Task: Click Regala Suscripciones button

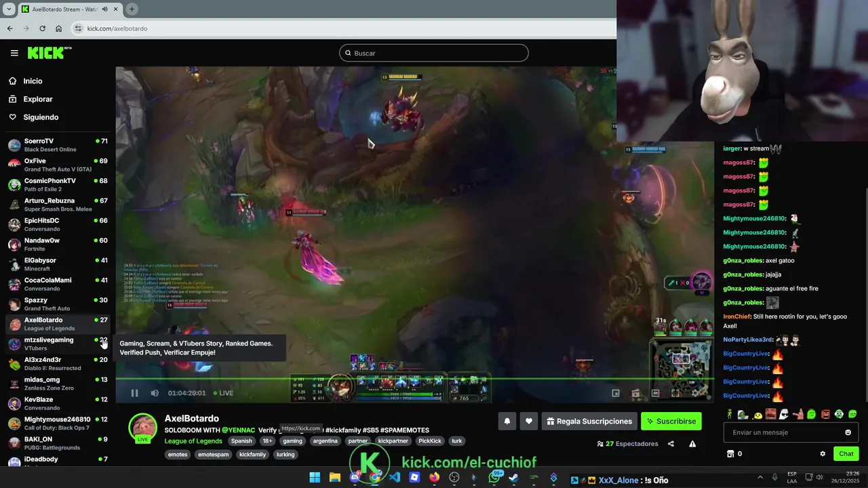Action: pos(589,422)
